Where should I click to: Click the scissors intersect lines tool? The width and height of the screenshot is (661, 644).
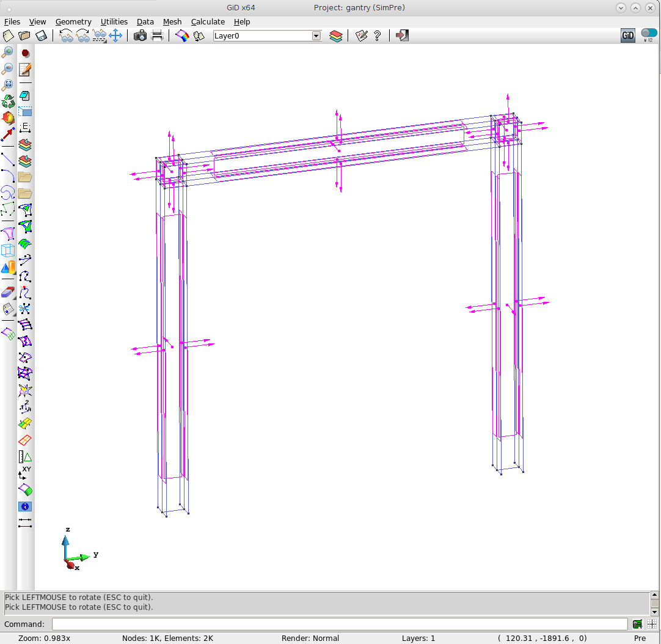[25, 309]
